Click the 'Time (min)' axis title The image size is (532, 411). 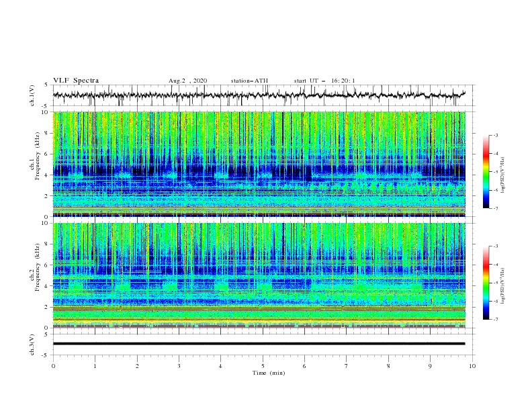tap(269, 373)
